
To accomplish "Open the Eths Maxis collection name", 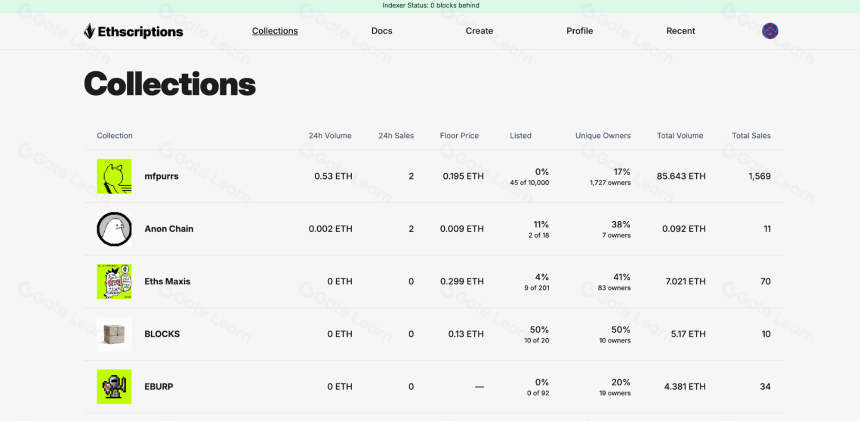I will pos(167,281).
